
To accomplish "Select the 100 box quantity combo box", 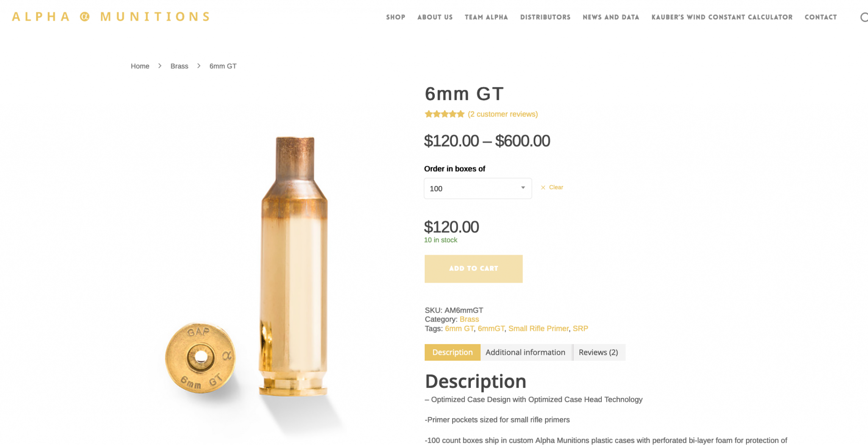I will click(478, 189).
